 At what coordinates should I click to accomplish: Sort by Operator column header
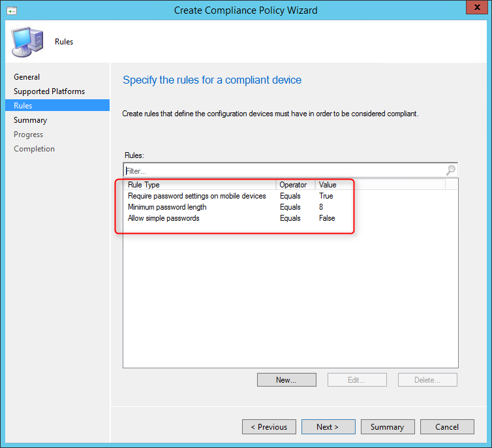pos(296,185)
